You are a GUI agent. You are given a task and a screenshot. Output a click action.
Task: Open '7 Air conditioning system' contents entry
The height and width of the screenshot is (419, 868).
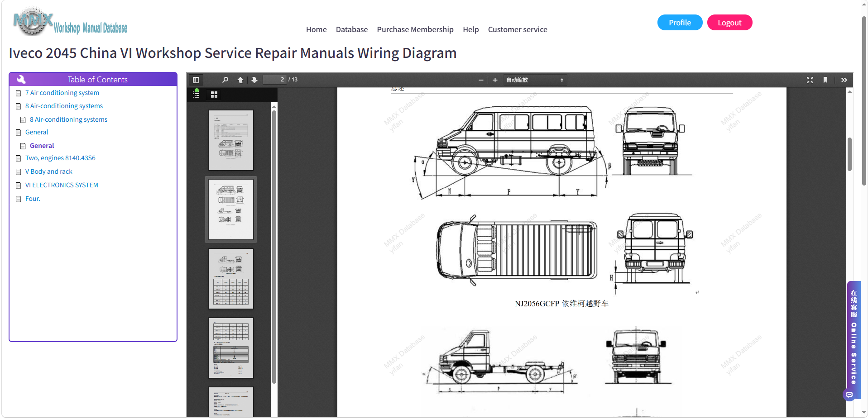click(62, 93)
